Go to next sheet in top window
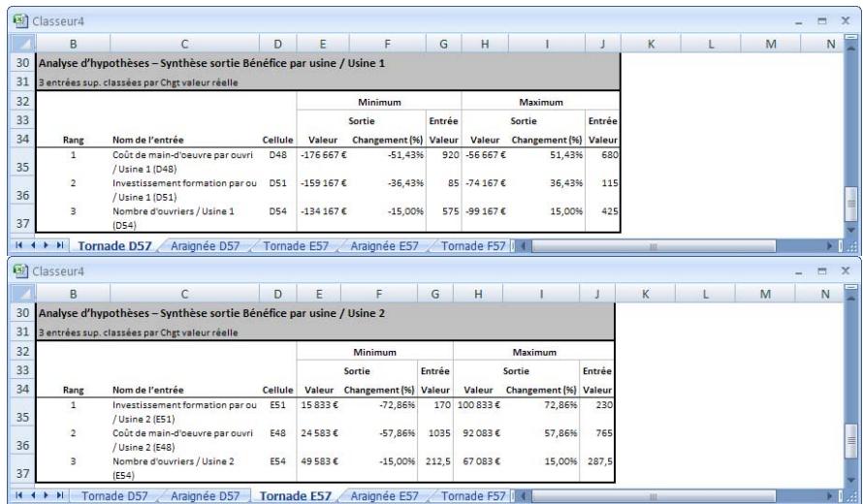 click(x=46, y=245)
